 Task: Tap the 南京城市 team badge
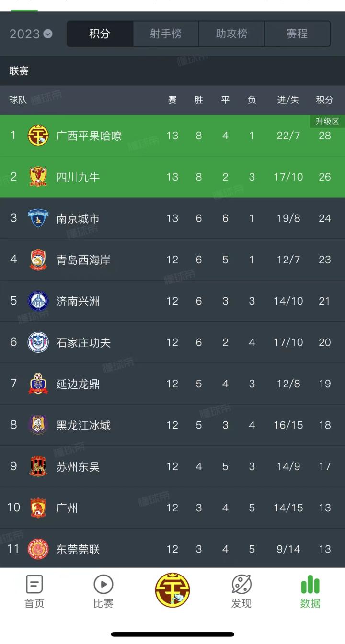(x=38, y=218)
